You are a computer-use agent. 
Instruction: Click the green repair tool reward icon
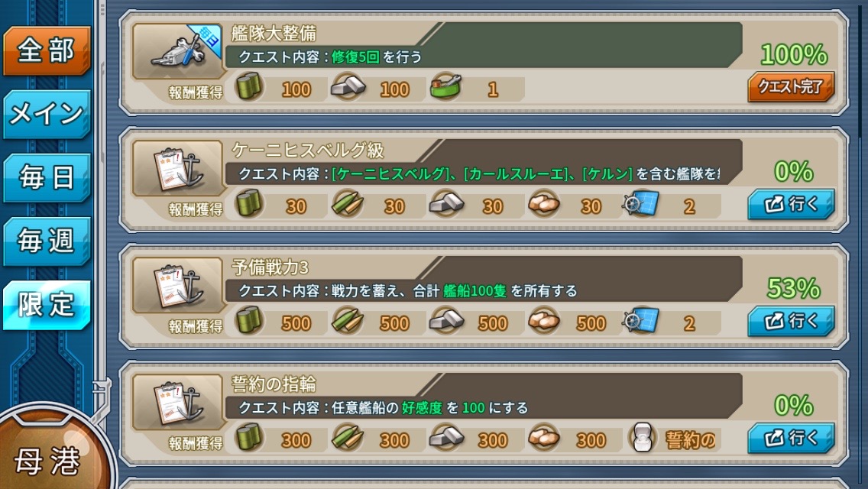click(445, 86)
